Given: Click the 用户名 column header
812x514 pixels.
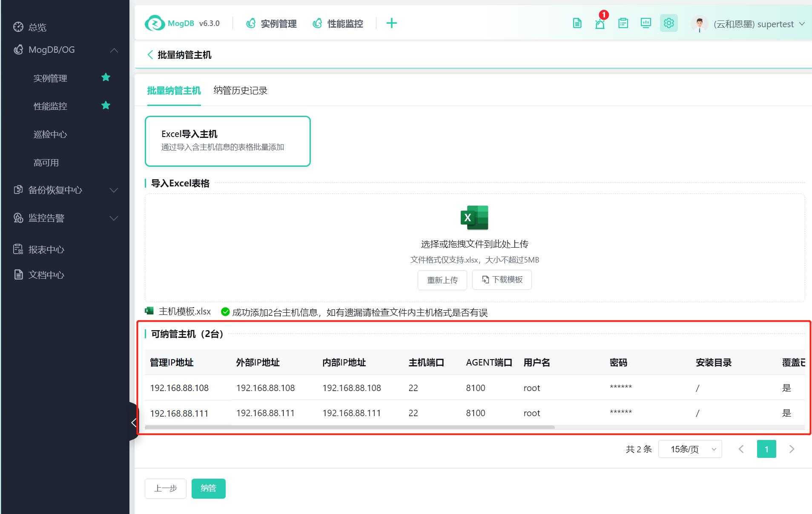Looking at the screenshot, I should click(x=537, y=363).
